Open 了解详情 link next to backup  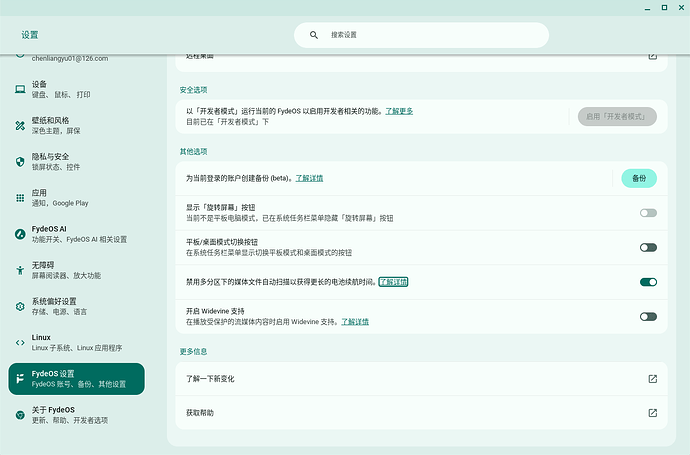309,178
